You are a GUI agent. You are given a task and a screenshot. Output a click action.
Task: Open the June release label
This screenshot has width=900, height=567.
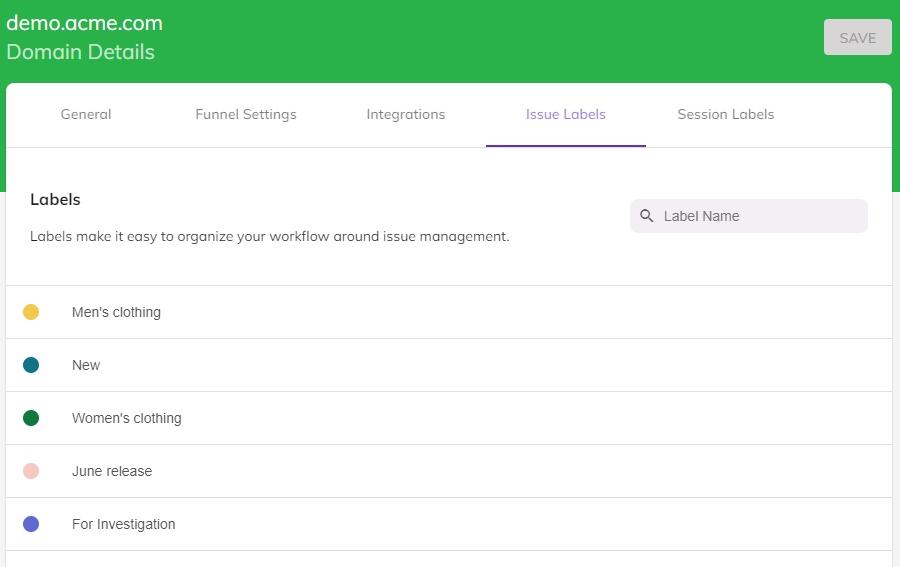[449, 471]
